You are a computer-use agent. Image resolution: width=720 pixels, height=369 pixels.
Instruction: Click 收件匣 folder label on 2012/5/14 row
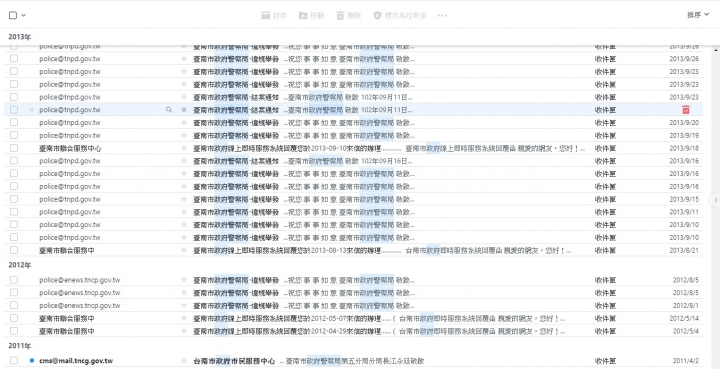pyautogui.click(x=605, y=319)
